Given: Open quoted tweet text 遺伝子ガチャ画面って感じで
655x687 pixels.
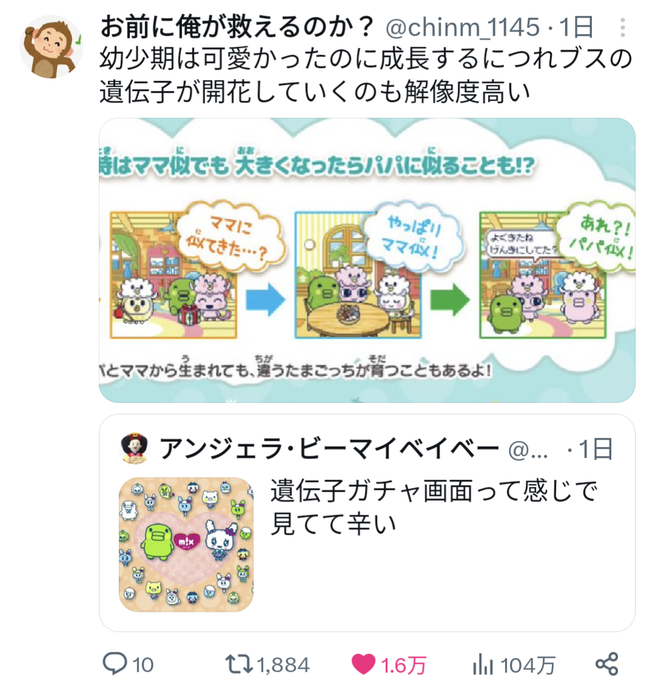Looking at the screenshot, I should click(x=434, y=491).
